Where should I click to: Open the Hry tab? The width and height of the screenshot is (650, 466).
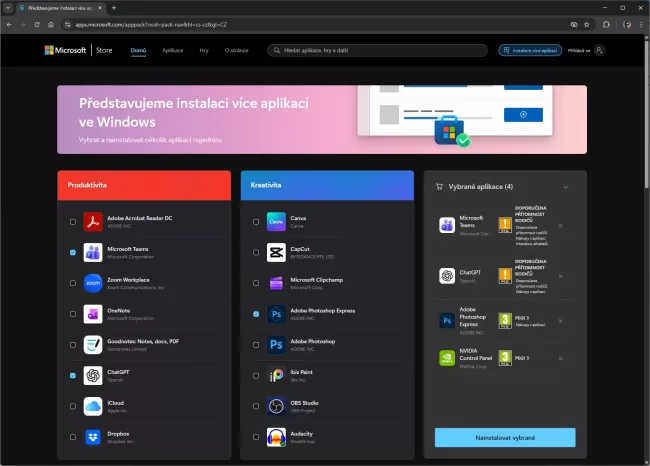[x=204, y=50]
